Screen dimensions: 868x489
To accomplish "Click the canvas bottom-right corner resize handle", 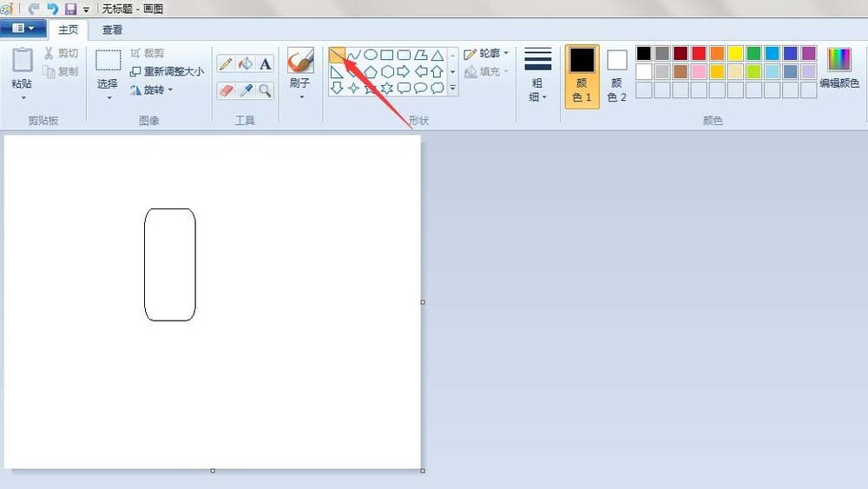I will [423, 471].
